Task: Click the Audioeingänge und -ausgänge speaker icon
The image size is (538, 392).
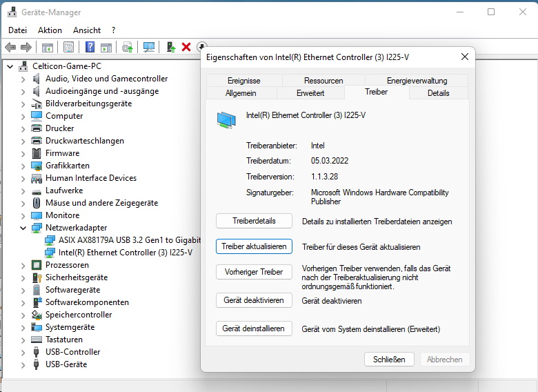Action: coord(37,91)
